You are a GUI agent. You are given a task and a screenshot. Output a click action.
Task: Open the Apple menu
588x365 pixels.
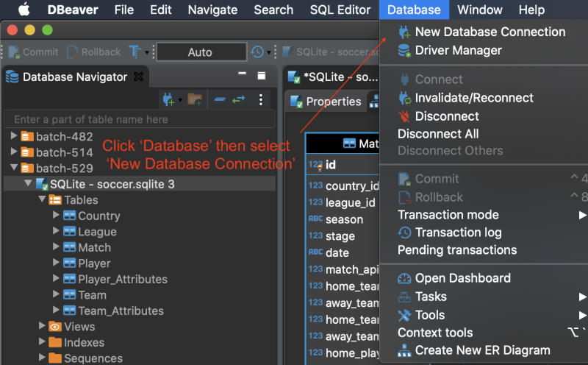(x=24, y=10)
